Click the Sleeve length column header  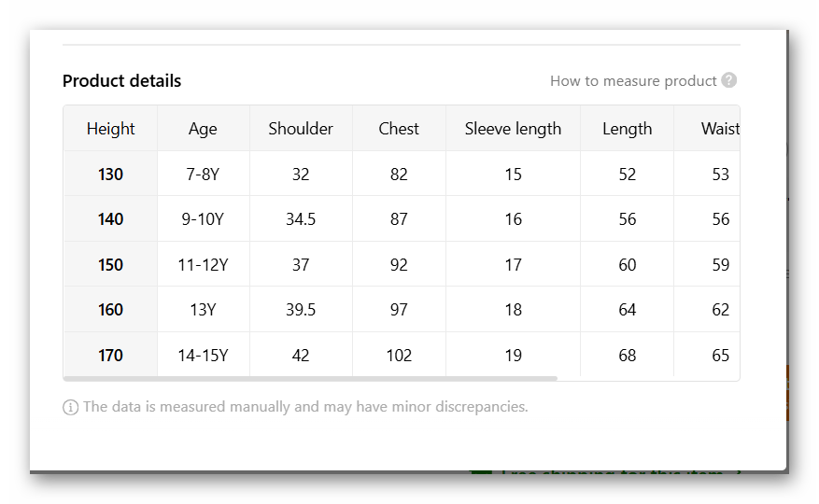(x=513, y=129)
